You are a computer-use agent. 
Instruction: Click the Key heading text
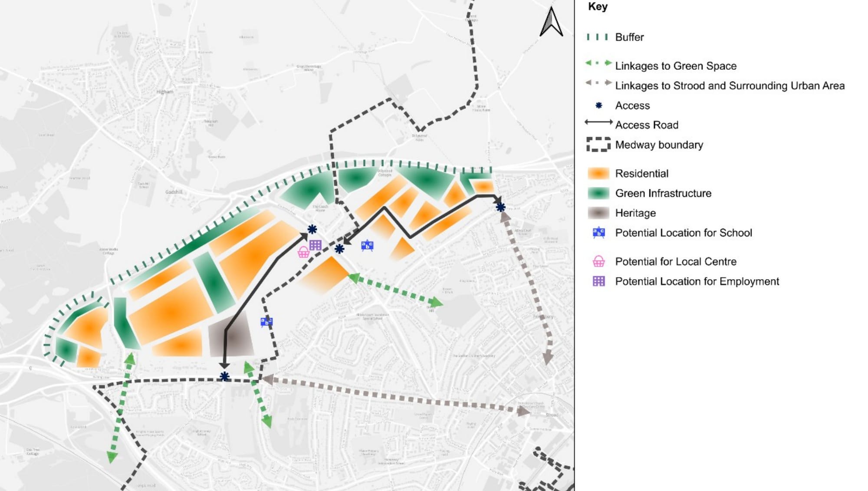[597, 7]
